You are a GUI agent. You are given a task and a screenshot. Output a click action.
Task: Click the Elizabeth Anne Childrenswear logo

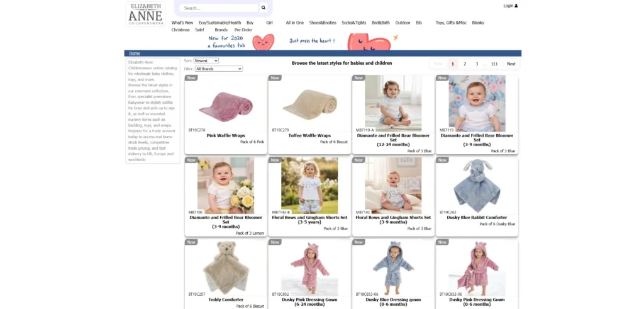145,14
